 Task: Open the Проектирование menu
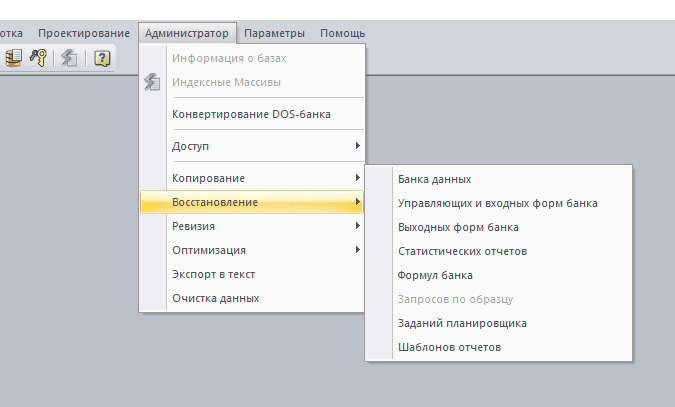[84, 33]
